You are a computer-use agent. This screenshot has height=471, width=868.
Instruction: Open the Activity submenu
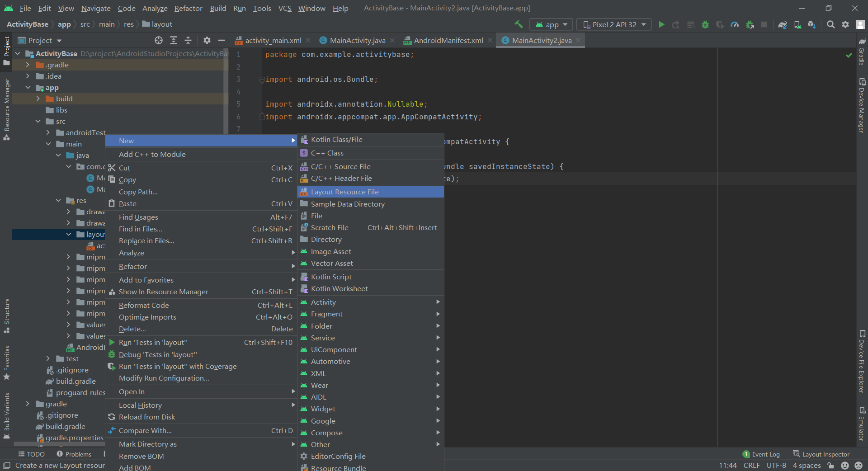[x=371, y=302]
